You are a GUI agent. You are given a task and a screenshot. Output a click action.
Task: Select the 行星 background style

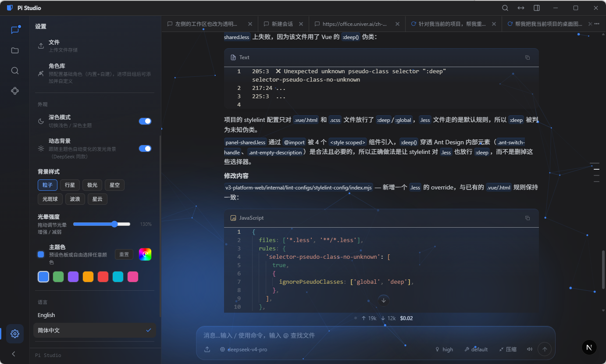pyautogui.click(x=70, y=185)
